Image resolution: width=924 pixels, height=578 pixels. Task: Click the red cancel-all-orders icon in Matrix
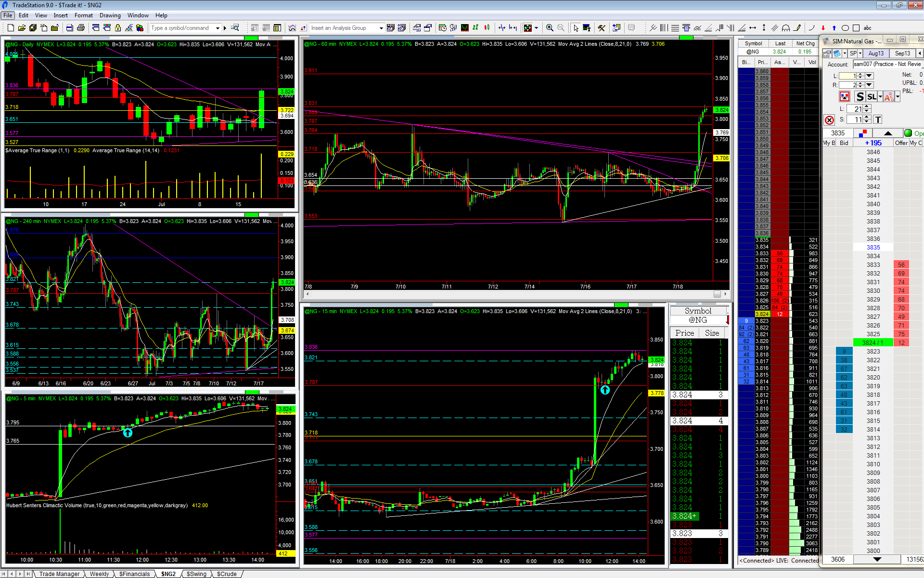pos(829,120)
